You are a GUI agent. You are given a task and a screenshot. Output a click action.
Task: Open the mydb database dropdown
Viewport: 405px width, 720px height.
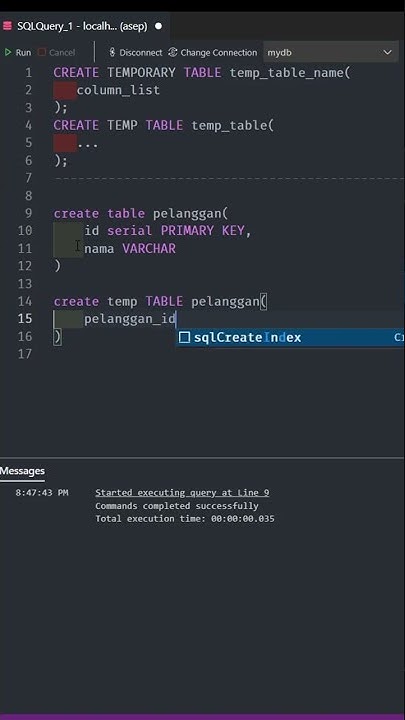(331, 52)
